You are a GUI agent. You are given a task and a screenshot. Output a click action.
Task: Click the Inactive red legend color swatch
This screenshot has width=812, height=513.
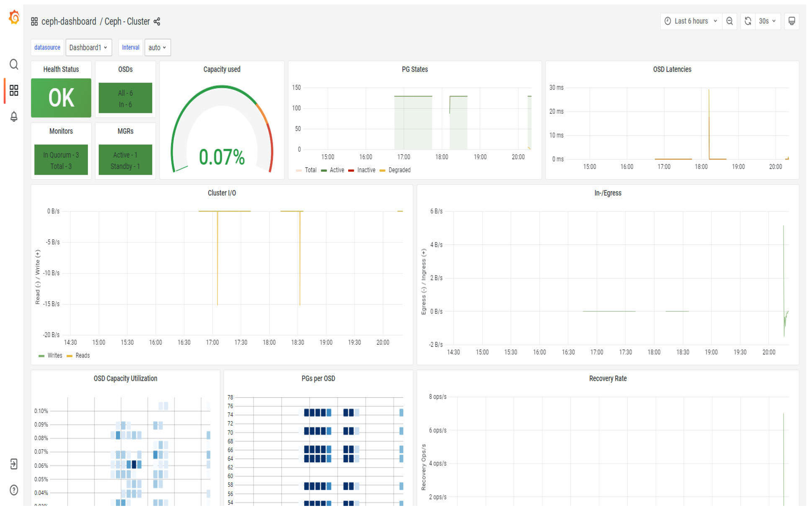click(351, 170)
